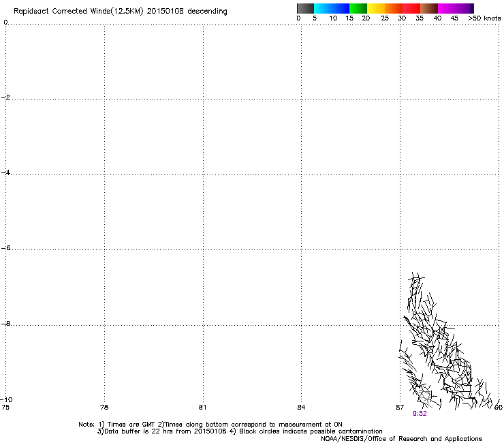Image resolution: width=504 pixels, height=443 pixels.
Task: Click the '20' legend scale label
Action: 366,18
